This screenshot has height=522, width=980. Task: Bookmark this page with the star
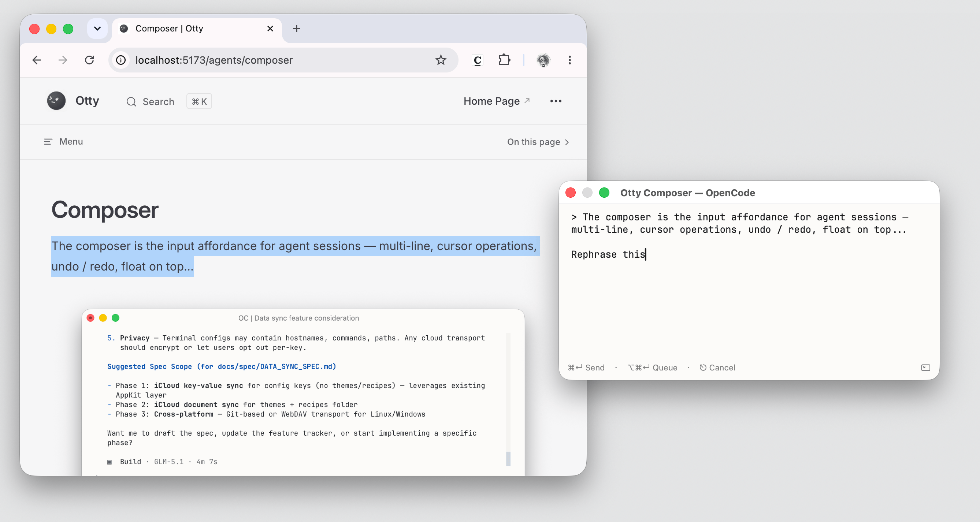[441, 60]
